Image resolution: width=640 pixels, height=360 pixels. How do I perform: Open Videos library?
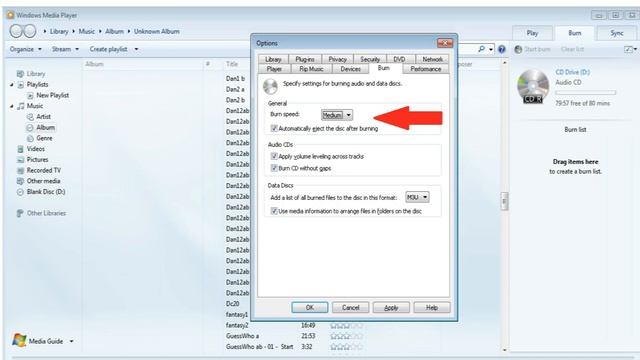(x=36, y=149)
